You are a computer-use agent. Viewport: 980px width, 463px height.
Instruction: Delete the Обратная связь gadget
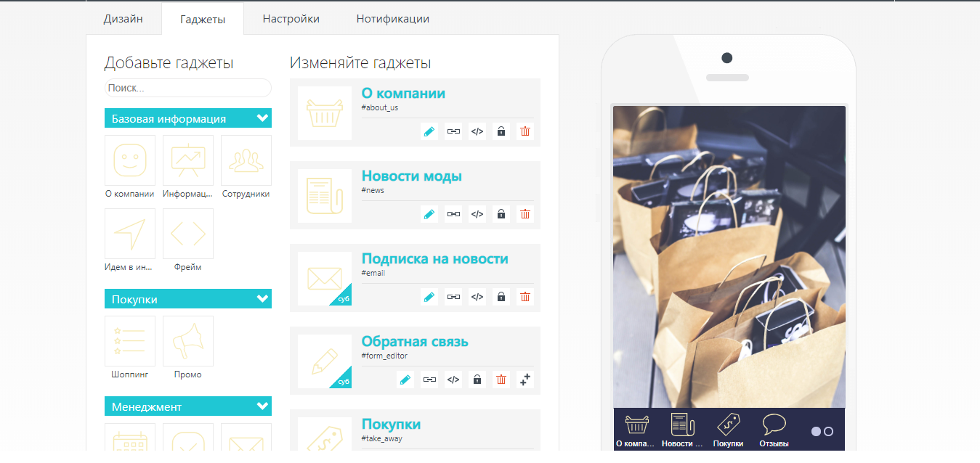[x=501, y=380]
